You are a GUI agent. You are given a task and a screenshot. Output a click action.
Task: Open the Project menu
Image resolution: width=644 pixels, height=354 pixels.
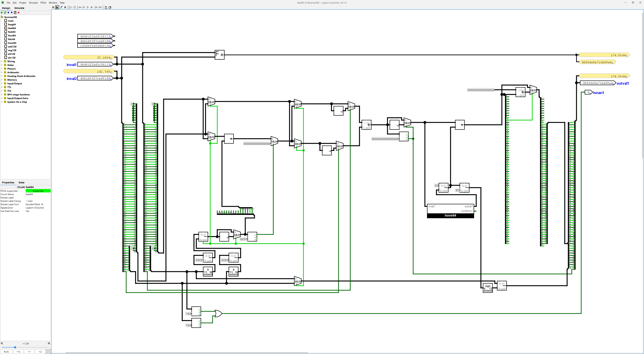coord(23,3)
